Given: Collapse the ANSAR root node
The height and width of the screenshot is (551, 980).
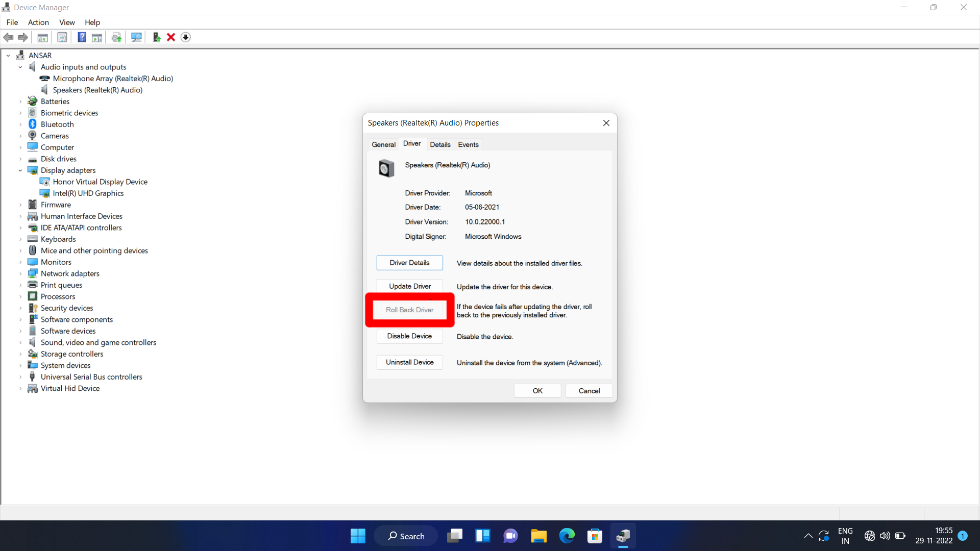Looking at the screenshot, I should pyautogui.click(x=8, y=55).
